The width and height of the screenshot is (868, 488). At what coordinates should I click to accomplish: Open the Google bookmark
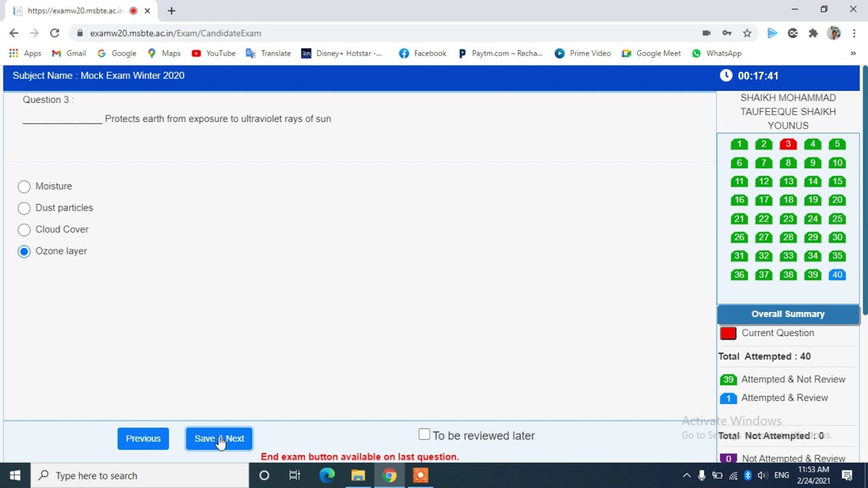117,53
